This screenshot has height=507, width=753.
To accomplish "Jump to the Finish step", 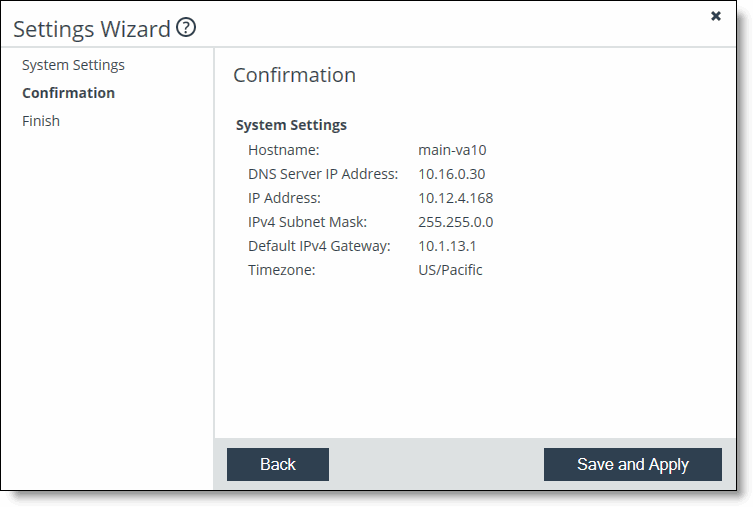I will pyautogui.click(x=41, y=121).
